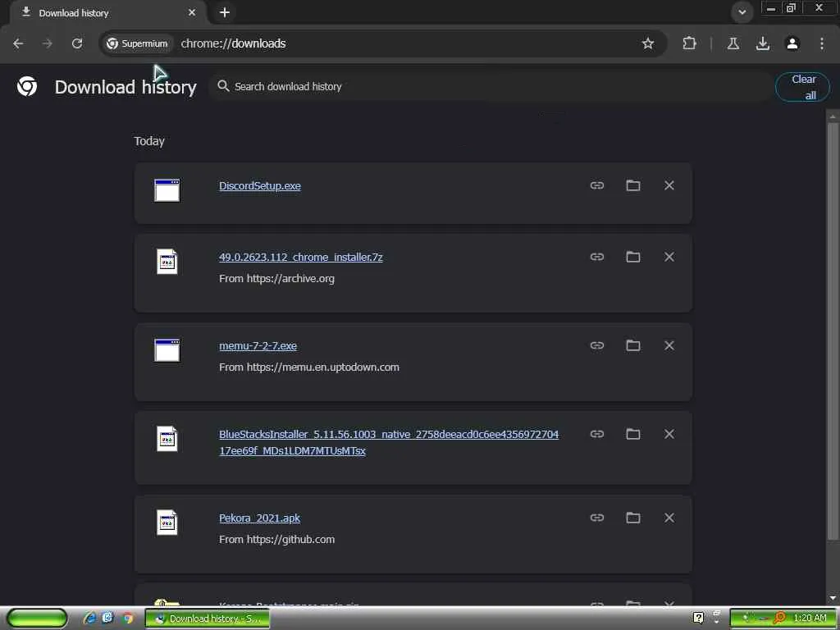Screen dimensions: 840x630
Task: Click the memu-7-2-7.exe file type icon
Action: coord(167,349)
